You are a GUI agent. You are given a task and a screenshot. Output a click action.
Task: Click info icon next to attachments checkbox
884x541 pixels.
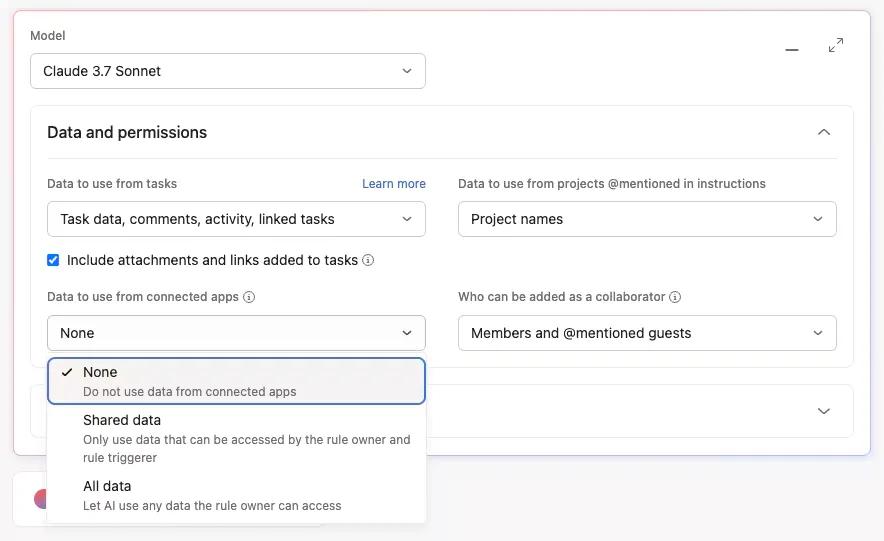[368, 260]
